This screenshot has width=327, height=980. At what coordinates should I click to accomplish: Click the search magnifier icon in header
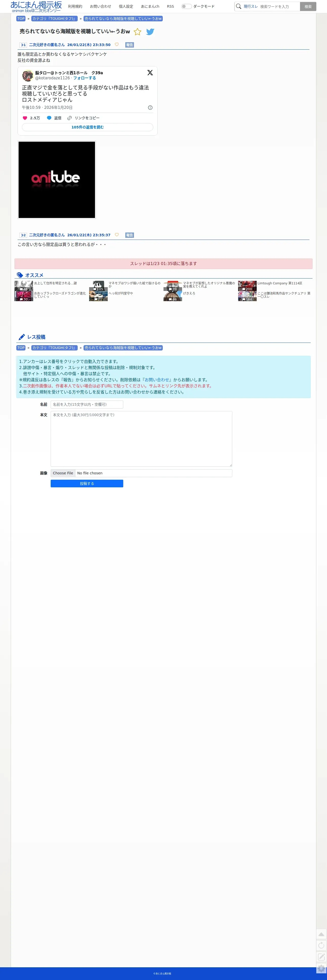(x=239, y=6)
